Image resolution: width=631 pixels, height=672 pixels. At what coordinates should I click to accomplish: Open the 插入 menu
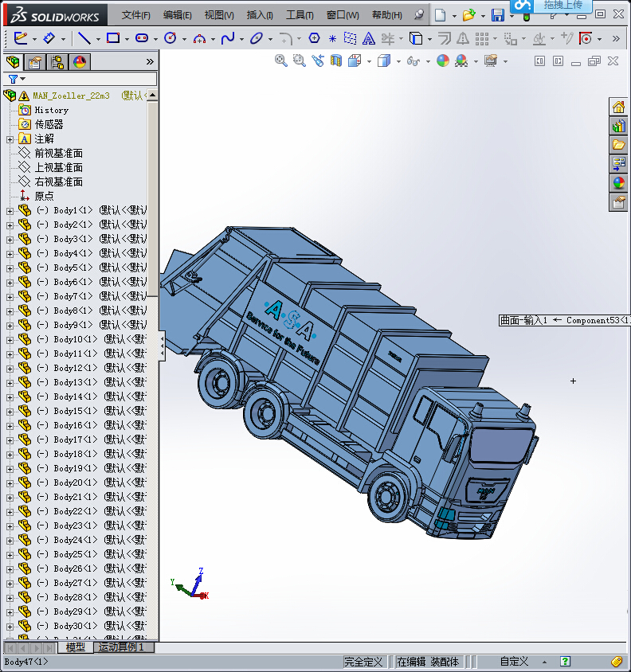coord(259,15)
